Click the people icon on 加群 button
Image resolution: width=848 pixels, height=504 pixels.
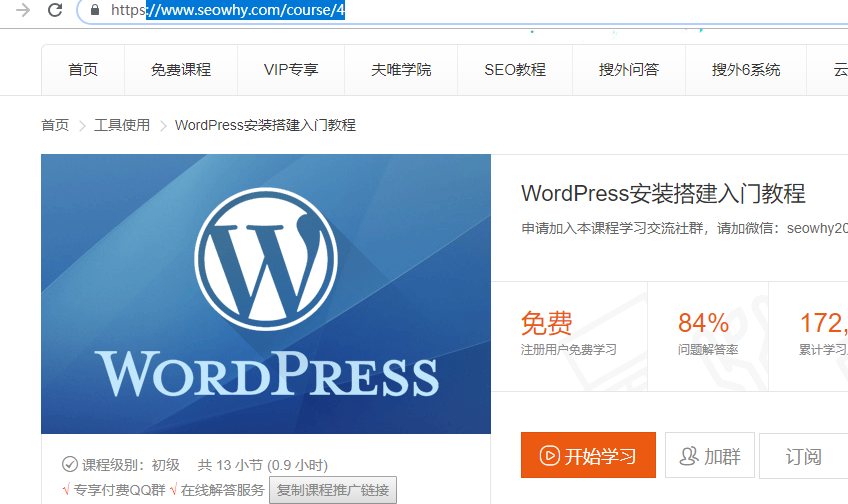688,456
